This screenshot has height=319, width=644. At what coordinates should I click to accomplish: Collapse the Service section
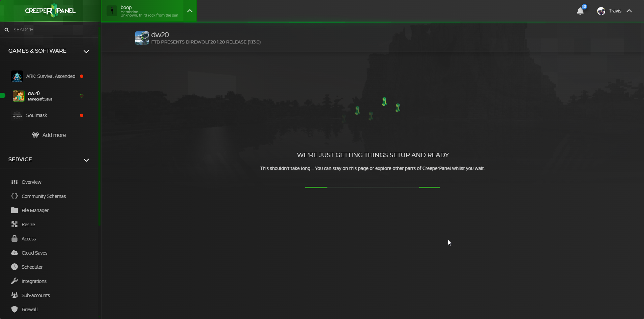[86, 160]
